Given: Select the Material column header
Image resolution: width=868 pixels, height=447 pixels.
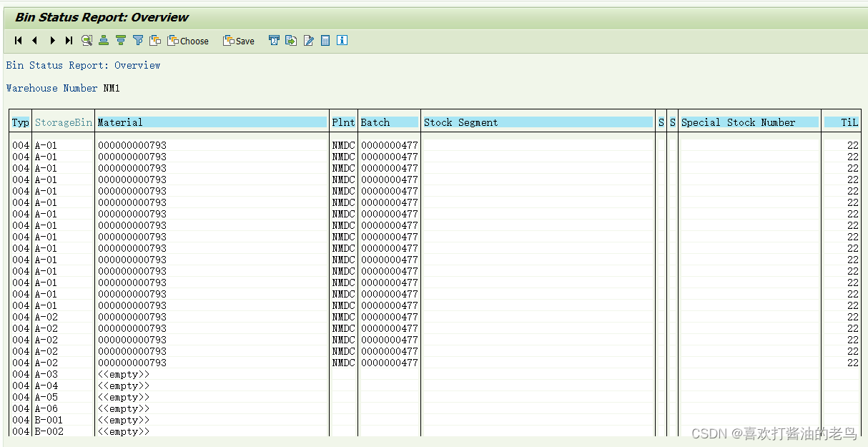Looking at the screenshot, I should click(212, 122).
